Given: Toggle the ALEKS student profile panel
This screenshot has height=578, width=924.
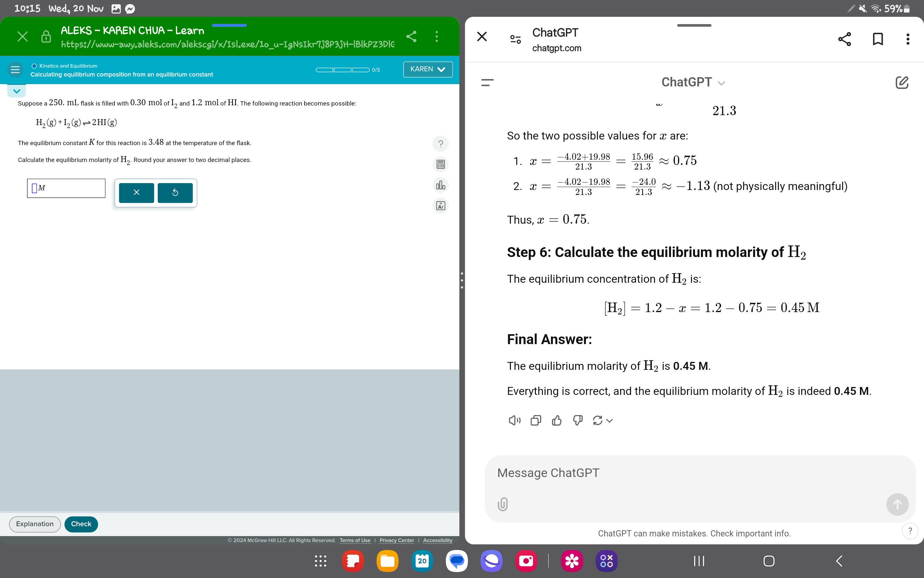Looking at the screenshot, I should pos(426,69).
